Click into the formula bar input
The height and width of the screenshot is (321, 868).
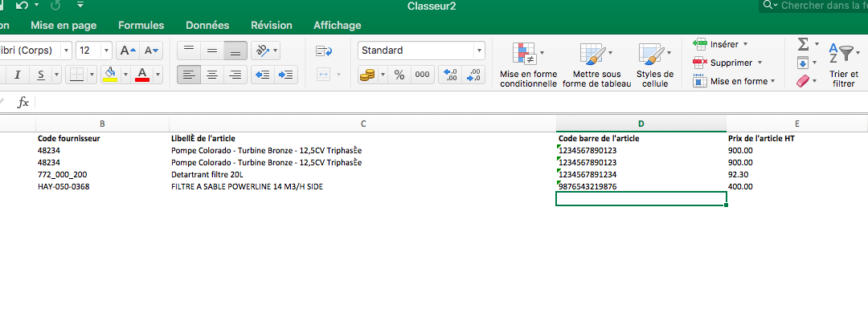click(451, 102)
